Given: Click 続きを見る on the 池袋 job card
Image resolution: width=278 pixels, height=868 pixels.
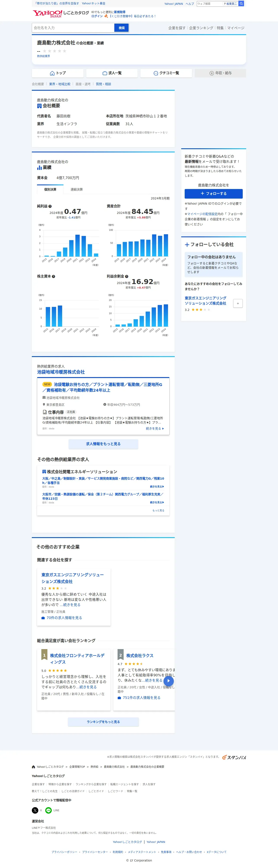Looking at the screenshot, I should point(155,429).
